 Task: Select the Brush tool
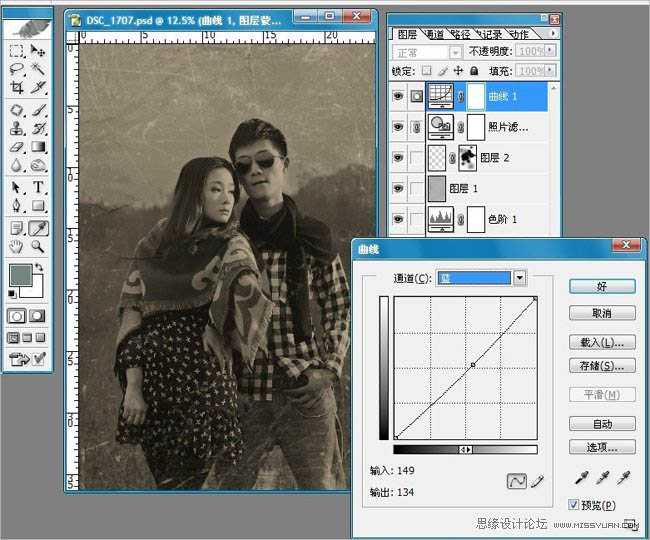tap(38, 110)
